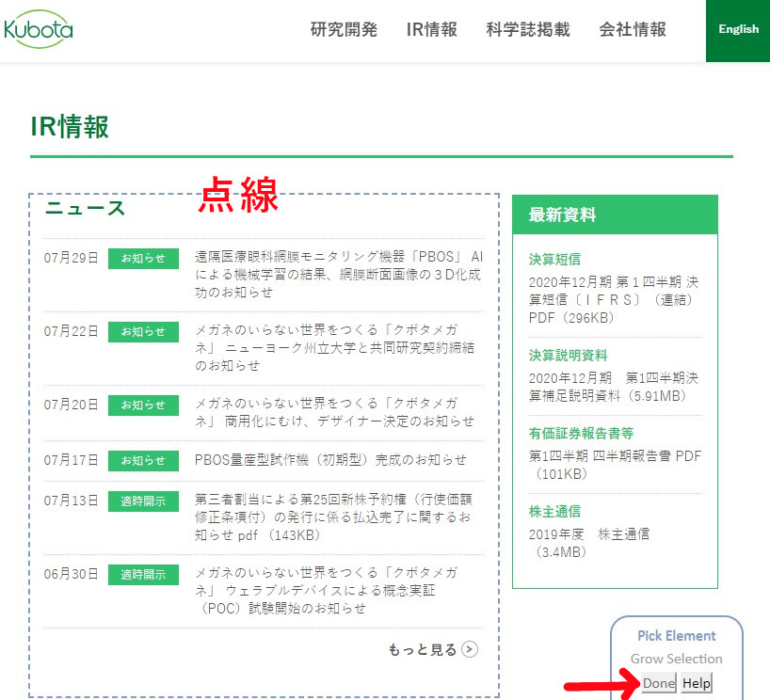This screenshot has width=770, height=700.
Task: Click the ニュース section heading
Action: (85, 208)
